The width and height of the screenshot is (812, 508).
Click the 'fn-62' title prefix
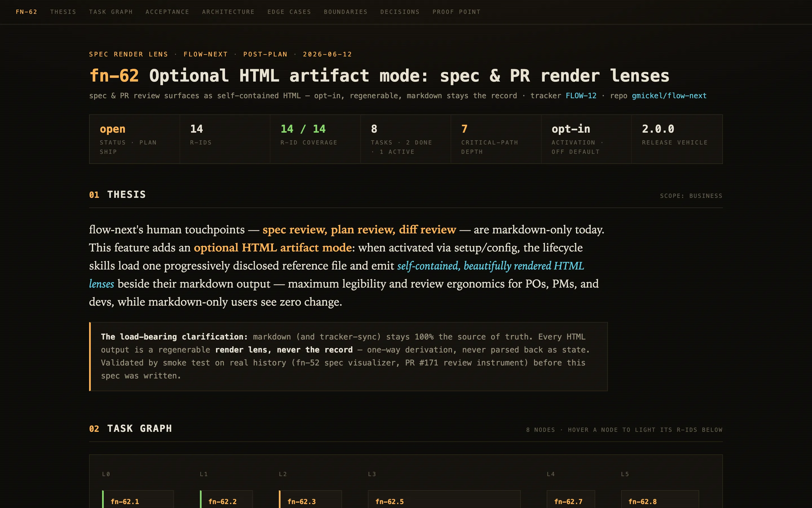(114, 76)
